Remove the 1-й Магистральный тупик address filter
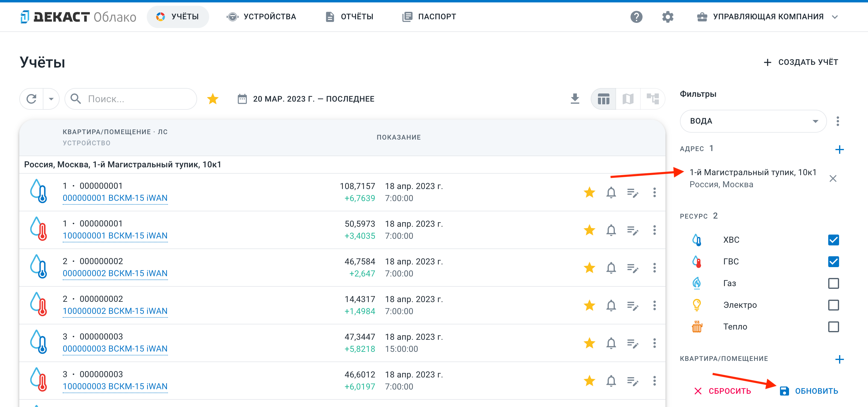Viewport: 868px width, 407px height. coord(833,178)
